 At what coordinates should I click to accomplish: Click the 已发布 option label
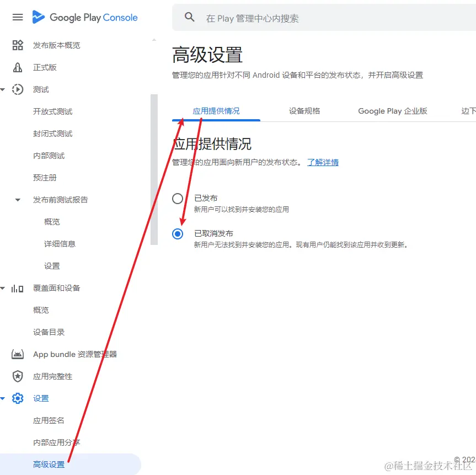[x=206, y=198]
